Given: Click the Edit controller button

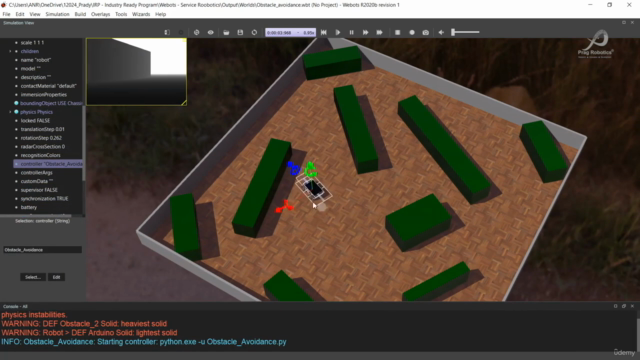Looking at the screenshot, I should (x=56, y=277).
